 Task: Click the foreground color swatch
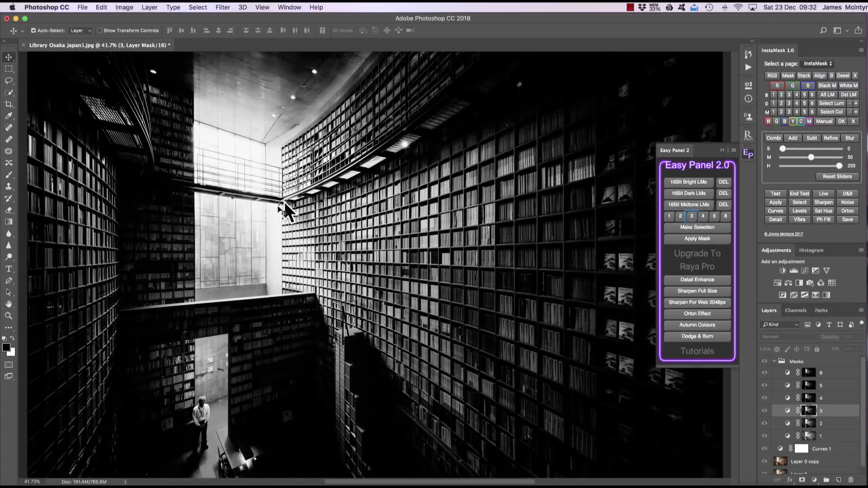click(6, 347)
